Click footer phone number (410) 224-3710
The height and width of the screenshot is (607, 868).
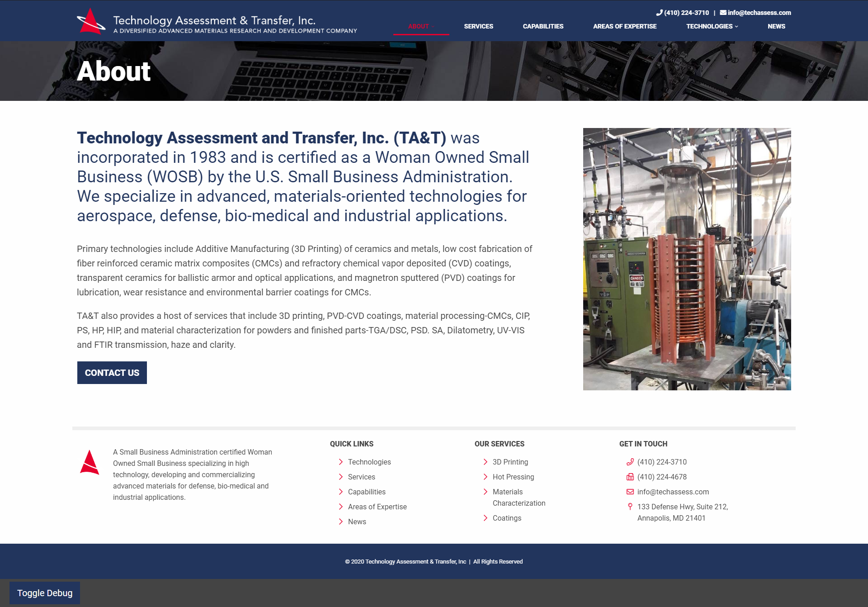pos(662,462)
